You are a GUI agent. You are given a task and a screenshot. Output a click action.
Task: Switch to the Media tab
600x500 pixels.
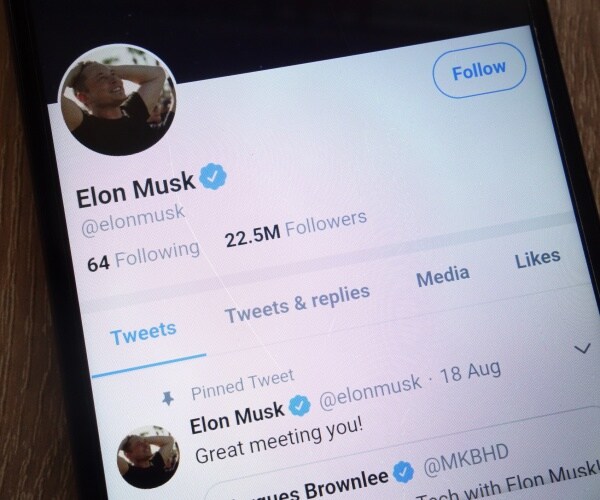(x=443, y=277)
